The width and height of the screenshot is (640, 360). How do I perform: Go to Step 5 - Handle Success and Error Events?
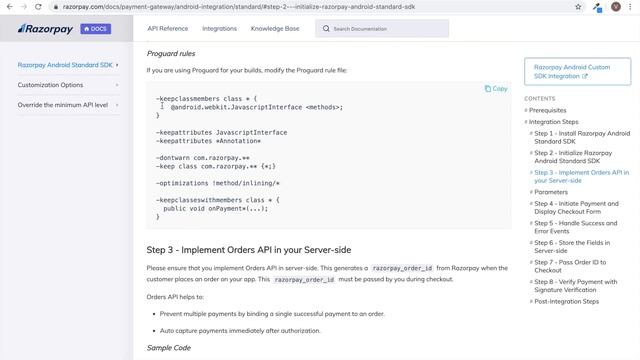click(x=576, y=227)
